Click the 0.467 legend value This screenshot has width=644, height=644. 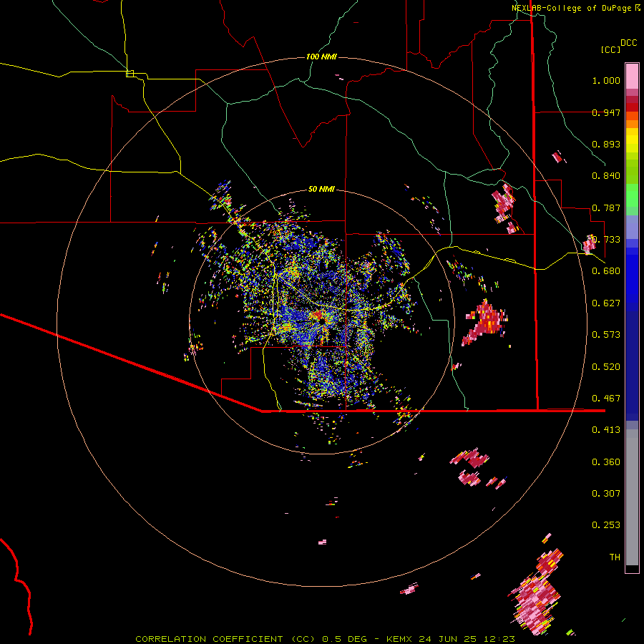click(606, 399)
